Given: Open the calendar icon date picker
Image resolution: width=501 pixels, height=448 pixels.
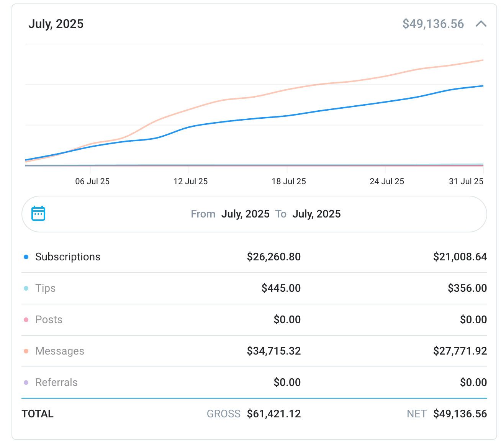Looking at the screenshot, I should click(x=38, y=214).
